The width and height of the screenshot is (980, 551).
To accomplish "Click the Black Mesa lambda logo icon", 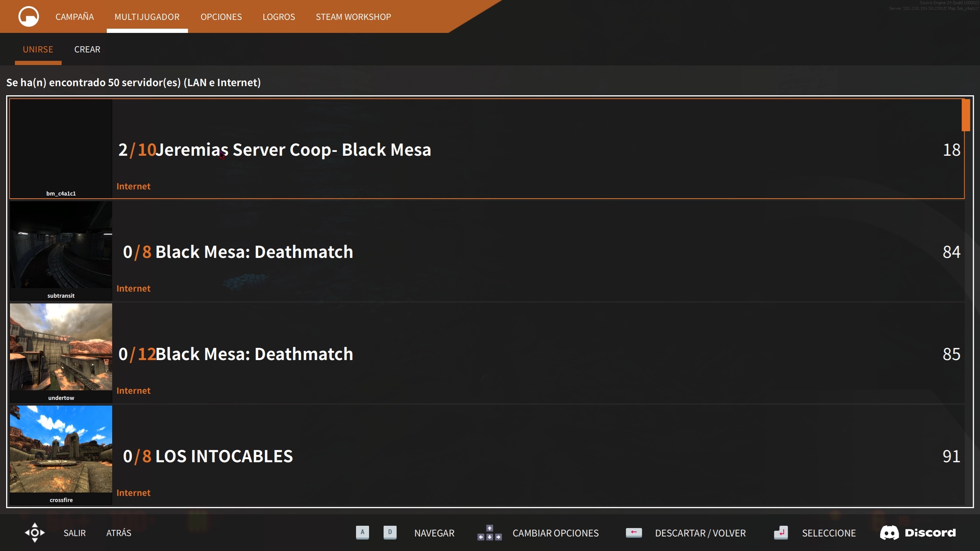I will pyautogui.click(x=29, y=16).
